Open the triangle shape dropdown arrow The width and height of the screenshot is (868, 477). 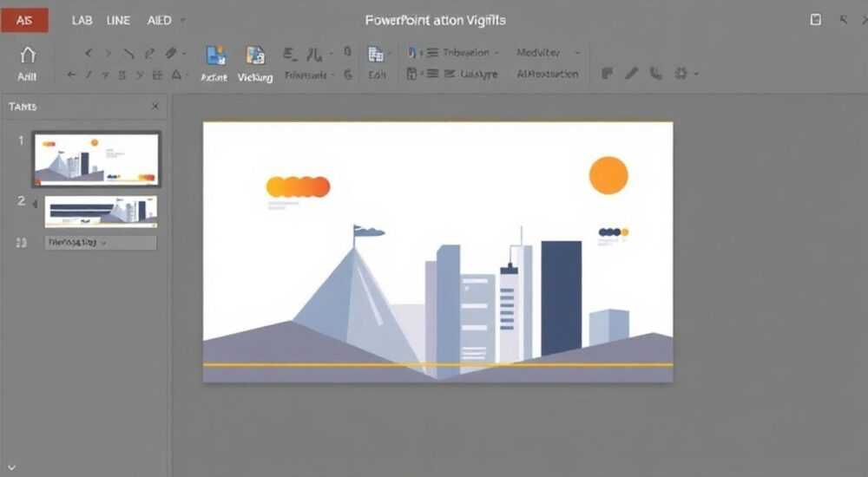187,75
